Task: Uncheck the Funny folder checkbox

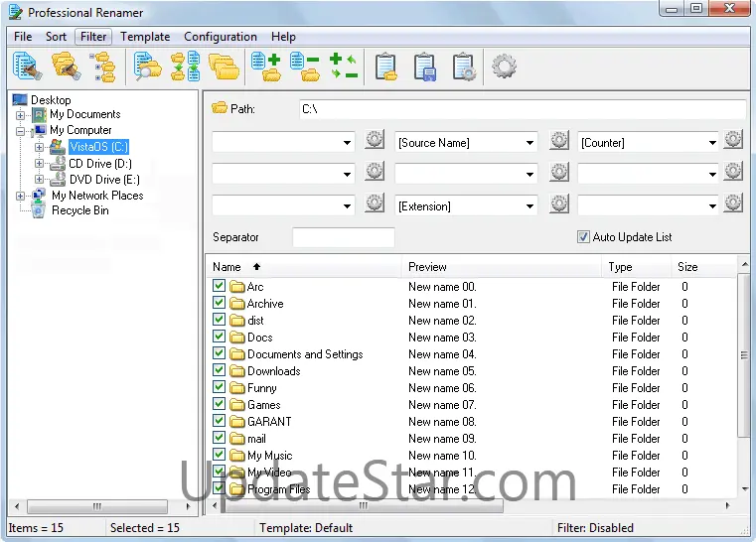Action: pyautogui.click(x=219, y=387)
